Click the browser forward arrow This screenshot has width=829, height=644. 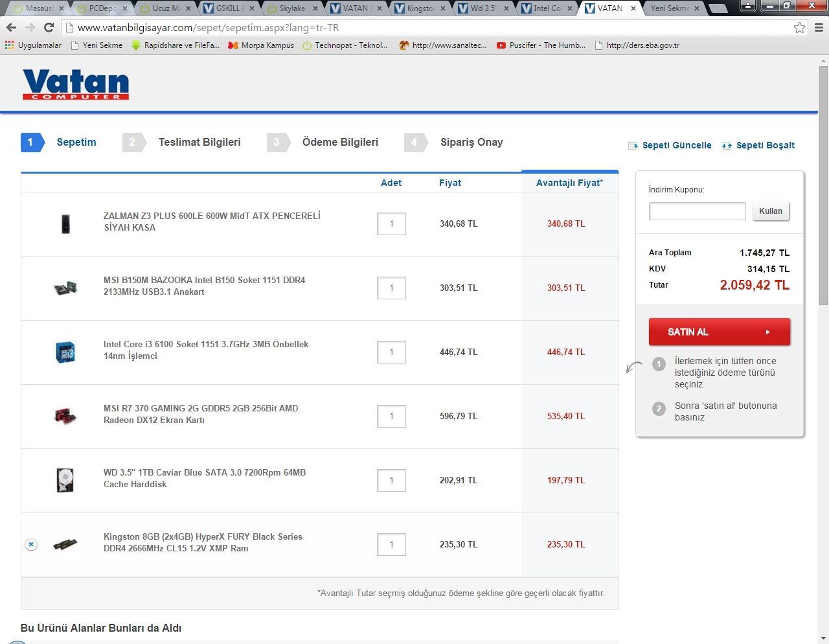(30, 27)
